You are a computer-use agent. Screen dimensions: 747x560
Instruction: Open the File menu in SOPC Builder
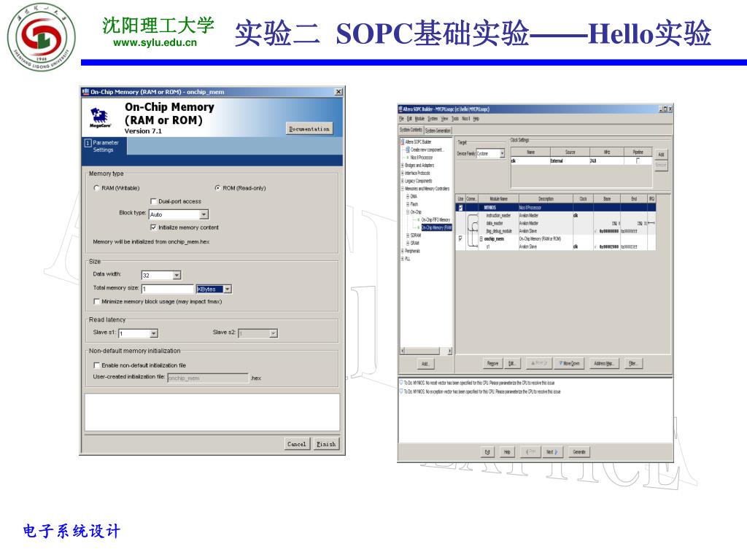tap(401, 119)
